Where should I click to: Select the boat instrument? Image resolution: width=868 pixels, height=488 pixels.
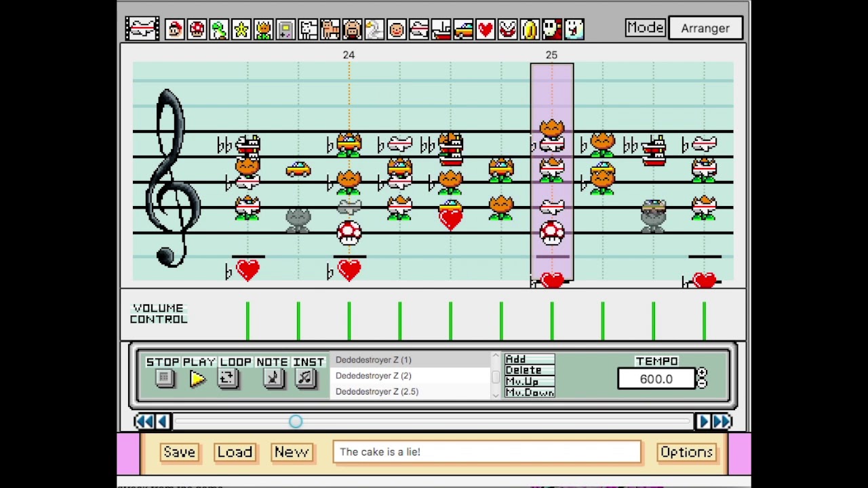coord(441,29)
